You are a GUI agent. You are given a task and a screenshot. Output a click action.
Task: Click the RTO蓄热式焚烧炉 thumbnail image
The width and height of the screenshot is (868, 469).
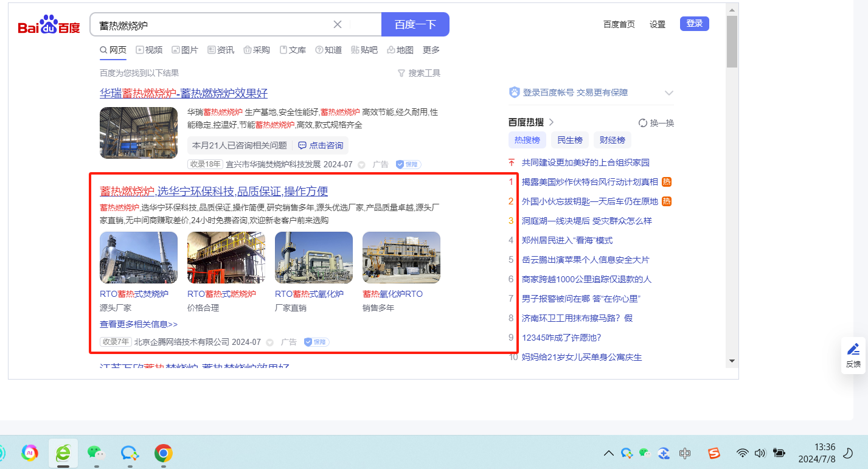[139, 257]
